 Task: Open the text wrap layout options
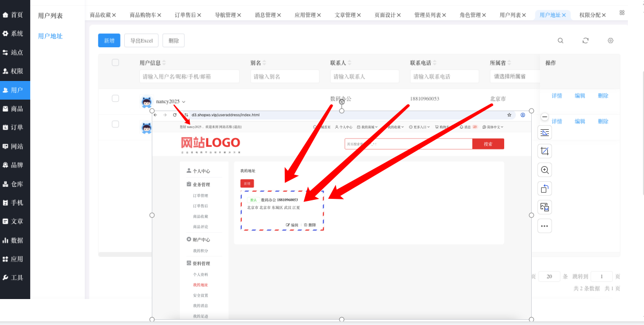point(545,133)
